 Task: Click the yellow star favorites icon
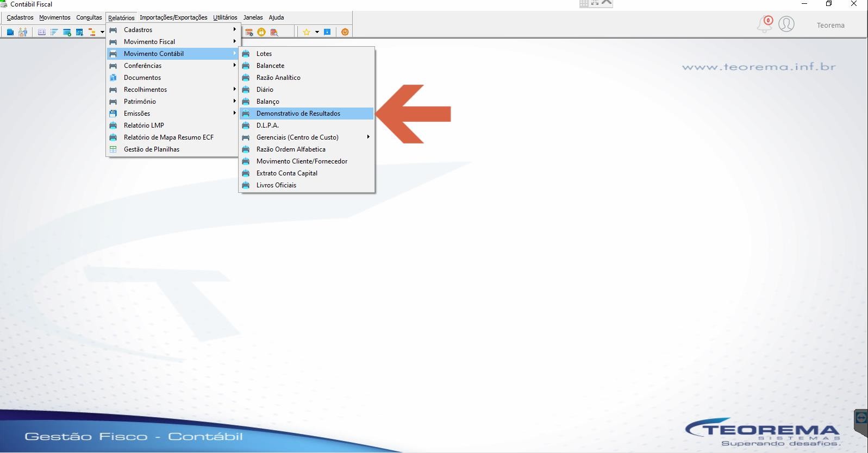coord(306,32)
